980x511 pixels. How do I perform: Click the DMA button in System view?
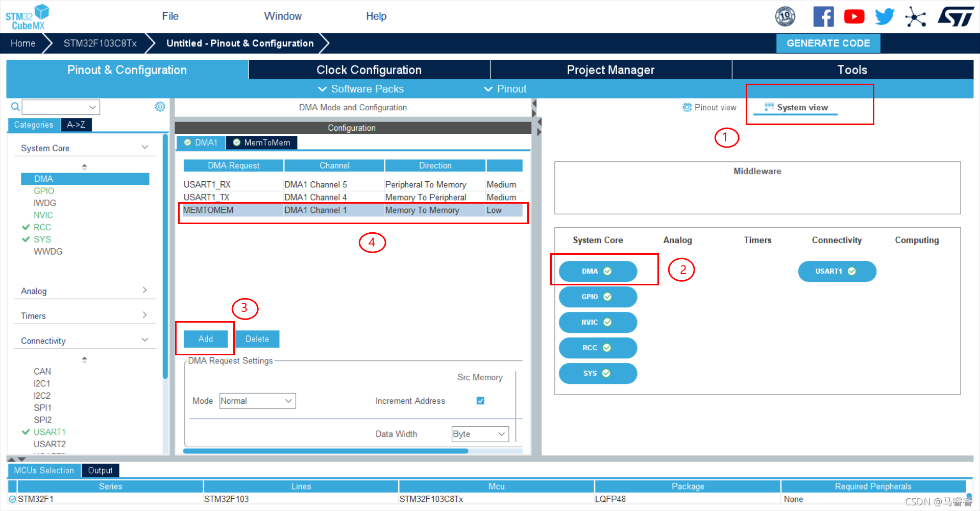[598, 271]
